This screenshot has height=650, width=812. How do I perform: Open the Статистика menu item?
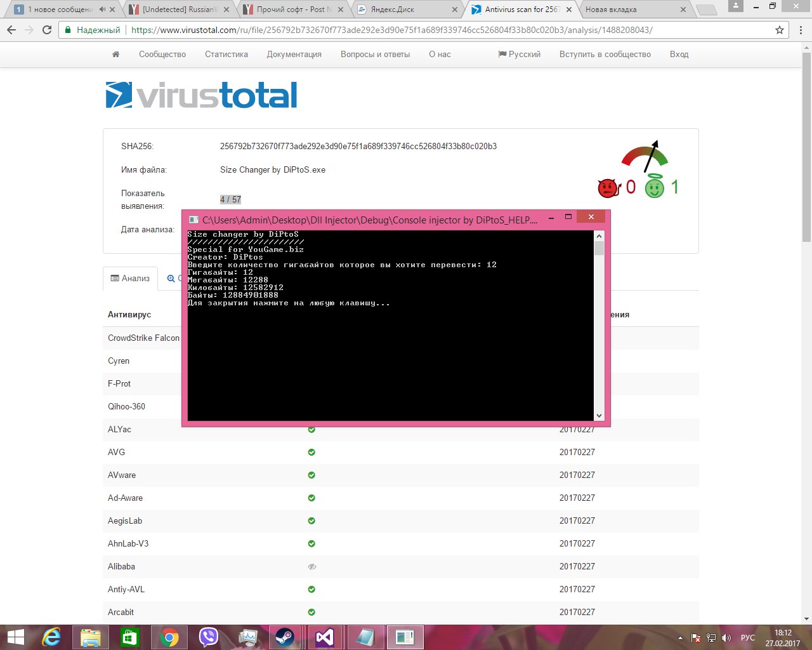[x=226, y=55]
